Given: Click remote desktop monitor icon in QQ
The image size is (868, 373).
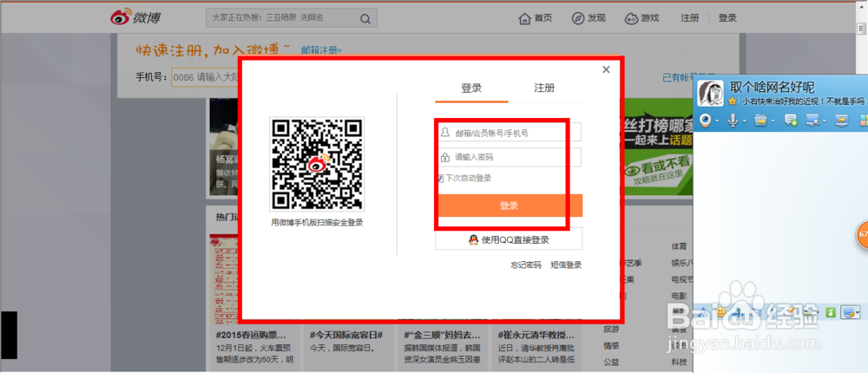Looking at the screenshot, I should [812, 120].
